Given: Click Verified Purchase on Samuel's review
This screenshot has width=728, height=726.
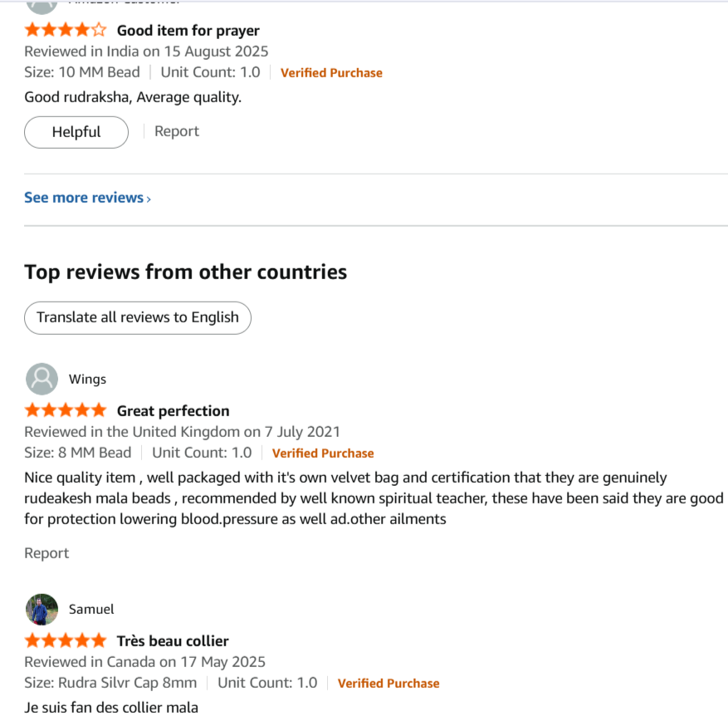Looking at the screenshot, I should 388,684.
